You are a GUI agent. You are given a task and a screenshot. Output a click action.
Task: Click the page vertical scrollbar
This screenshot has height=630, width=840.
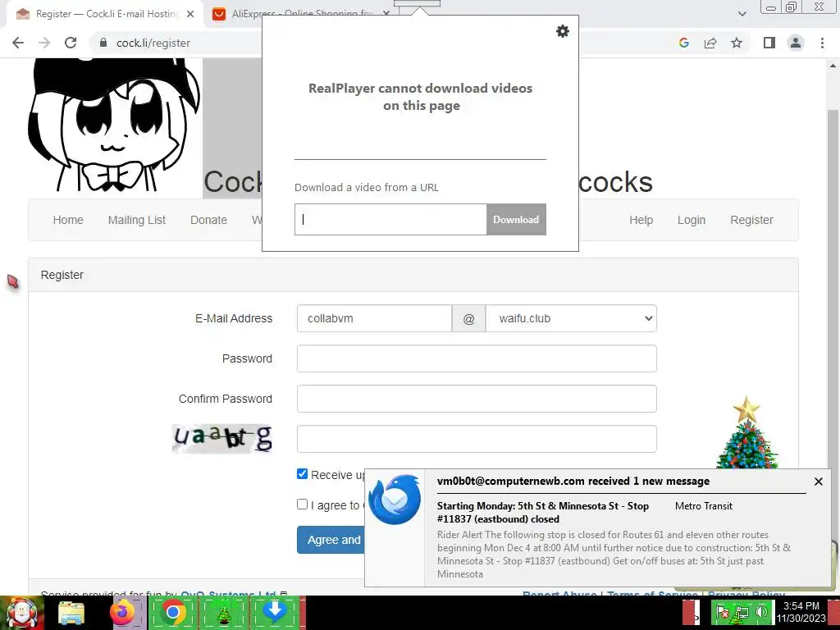(833, 322)
